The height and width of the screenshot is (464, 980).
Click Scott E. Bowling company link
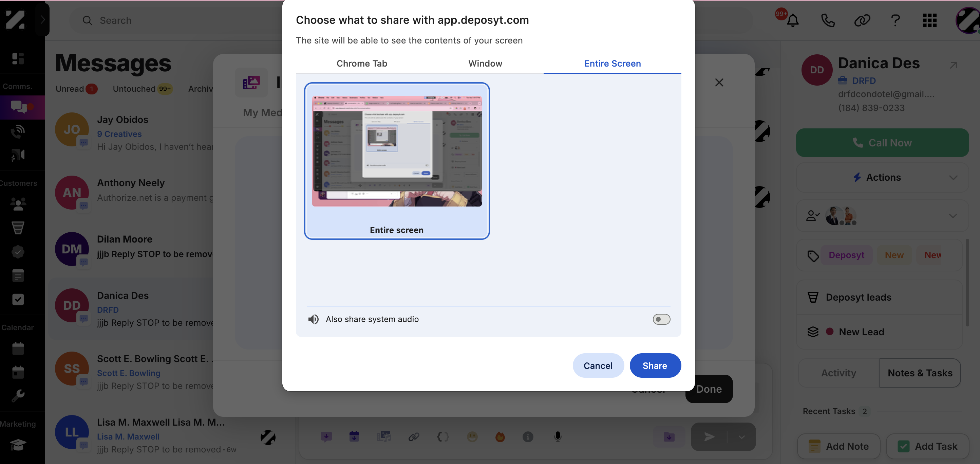click(x=129, y=373)
